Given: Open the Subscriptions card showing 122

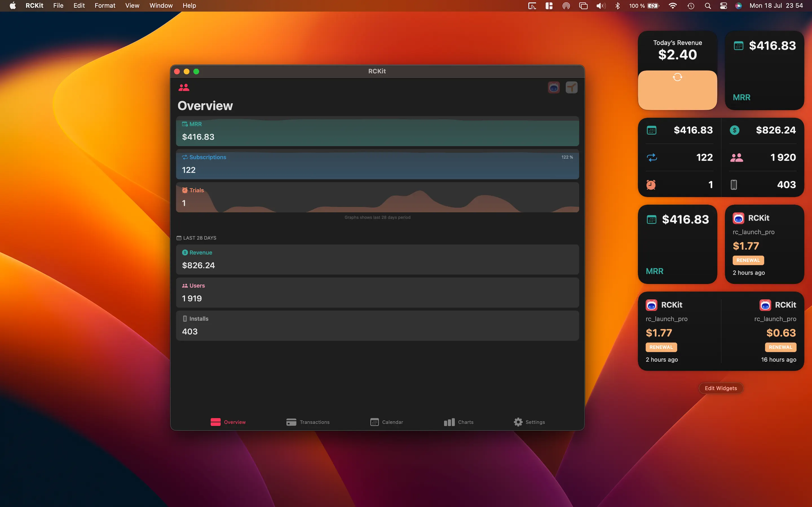Looking at the screenshot, I should 377,164.
